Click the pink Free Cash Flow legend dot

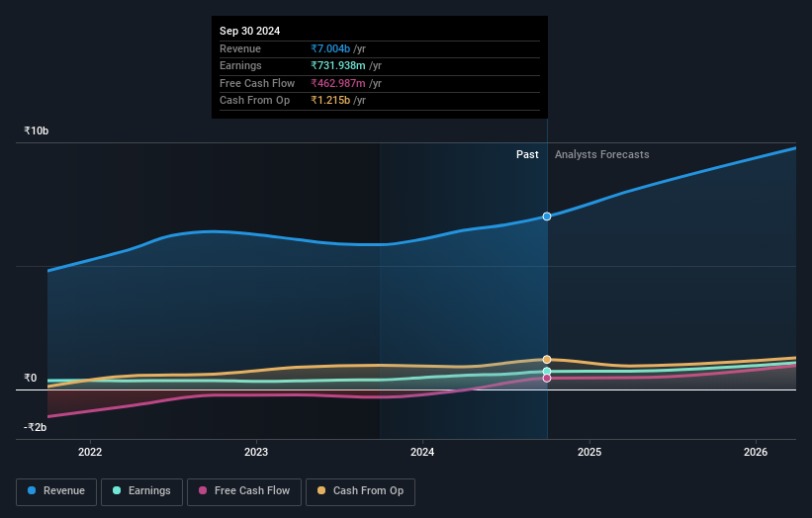click(203, 490)
